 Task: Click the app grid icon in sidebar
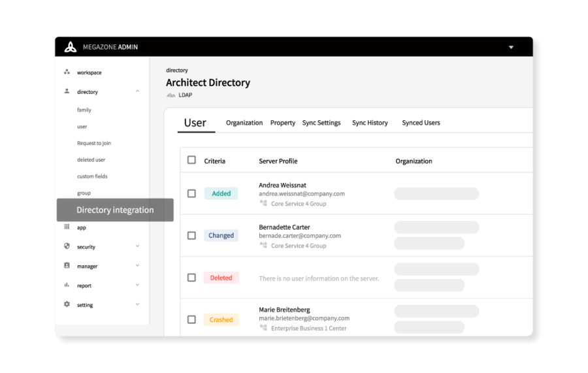click(67, 227)
